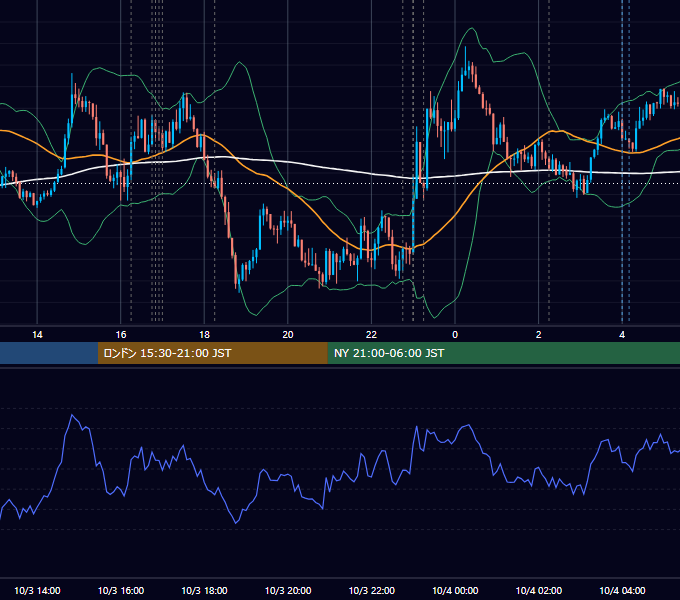Click the NY 21:00-06:00 JST session bar
The width and height of the screenshot is (680, 600).
[x=503, y=353]
